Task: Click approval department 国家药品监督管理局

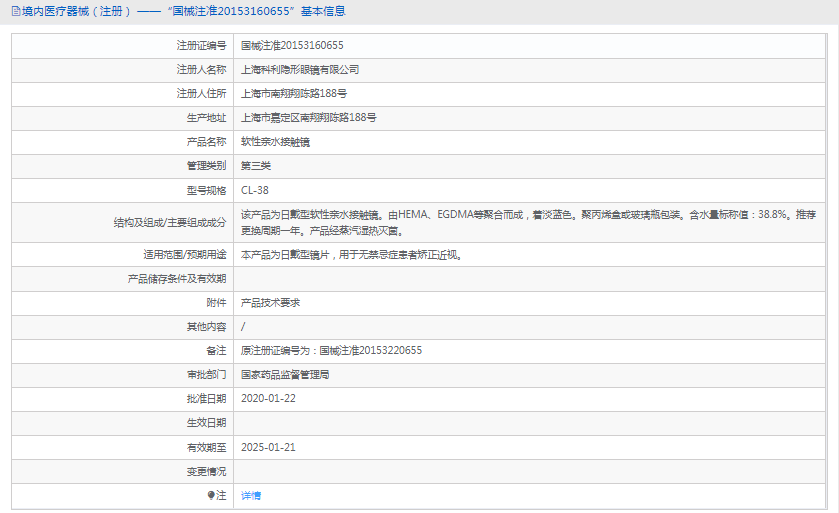Action: [285, 375]
